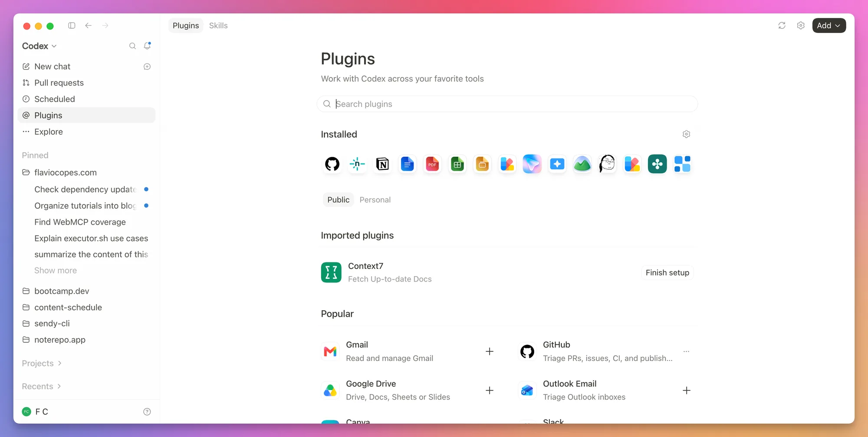Select the Plugins tab
The width and height of the screenshot is (868, 437).
click(x=186, y=26)
